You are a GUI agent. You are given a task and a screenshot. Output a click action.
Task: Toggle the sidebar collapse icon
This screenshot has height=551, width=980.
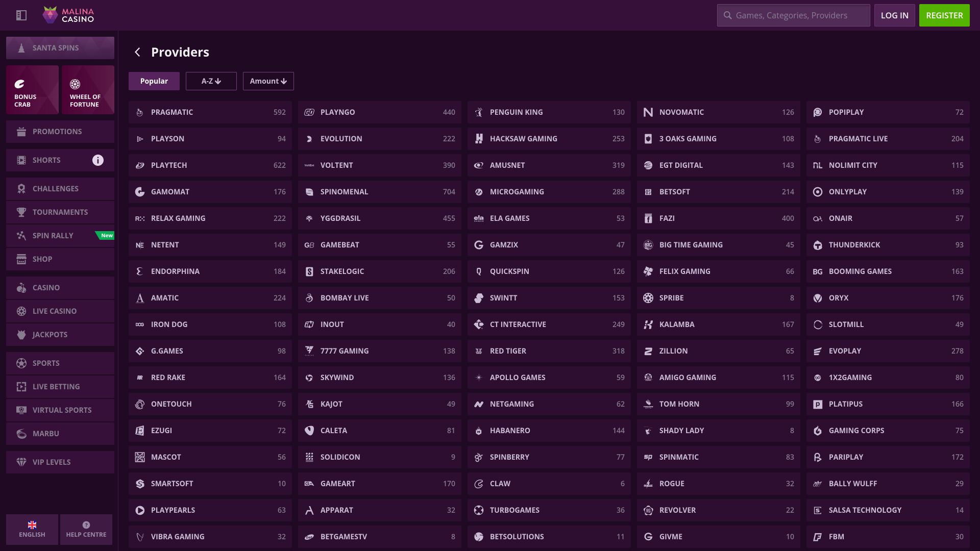coord(21,15)
